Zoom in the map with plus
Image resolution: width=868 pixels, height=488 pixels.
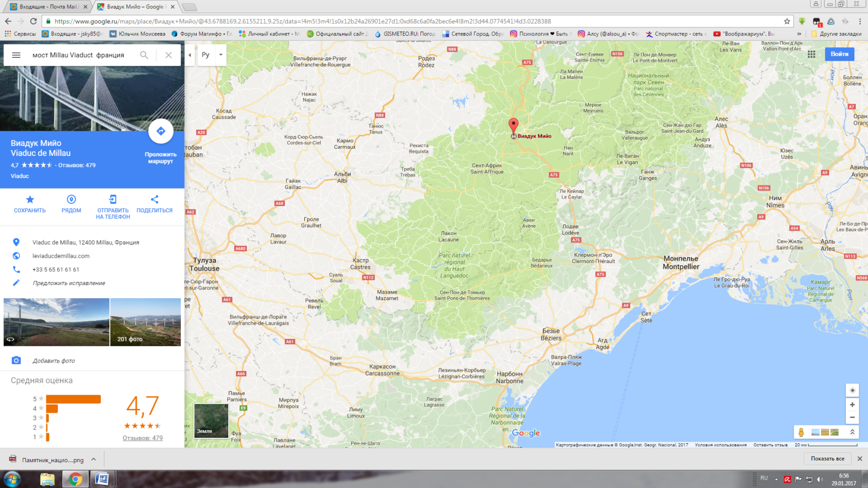(x=852, y=405)
